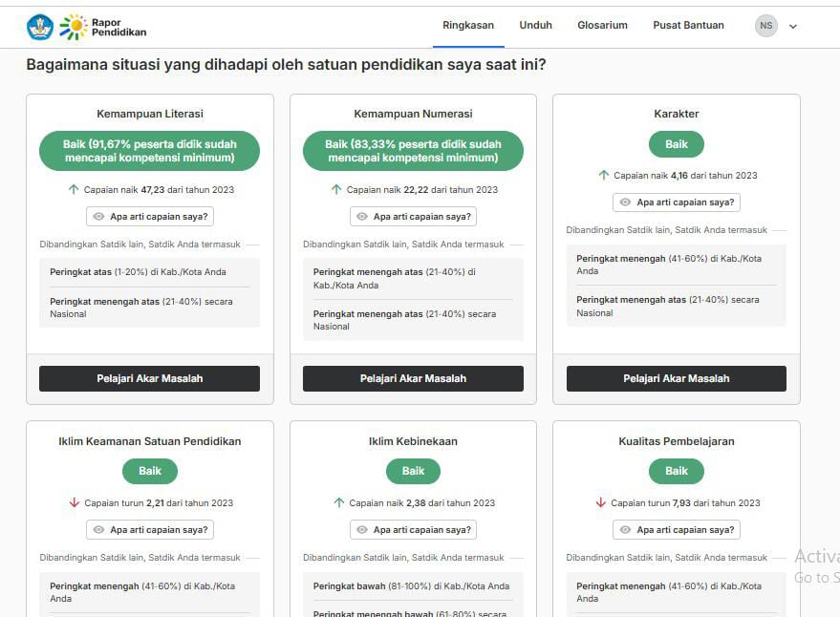Click the Kemdikbud emblem logo

tap(40, 27)
